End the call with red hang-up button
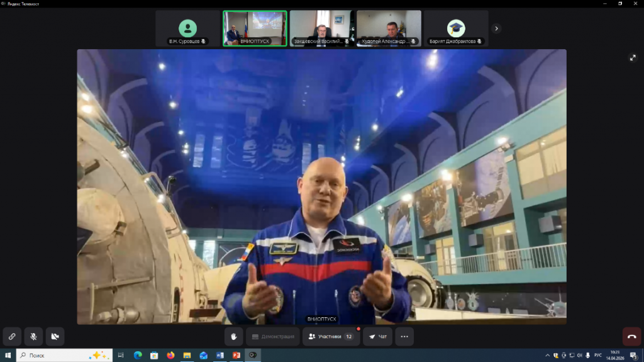644x362 pixels. (x=631, y=337)
